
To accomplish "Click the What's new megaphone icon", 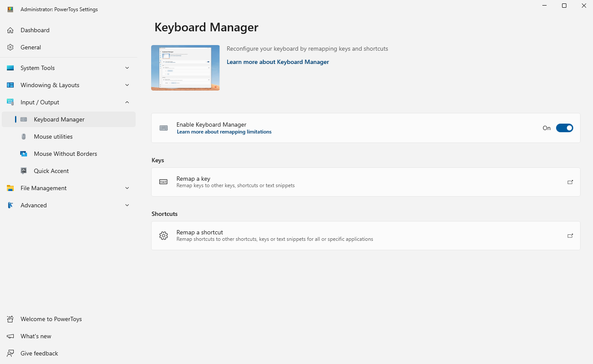I will click(10, 336).
